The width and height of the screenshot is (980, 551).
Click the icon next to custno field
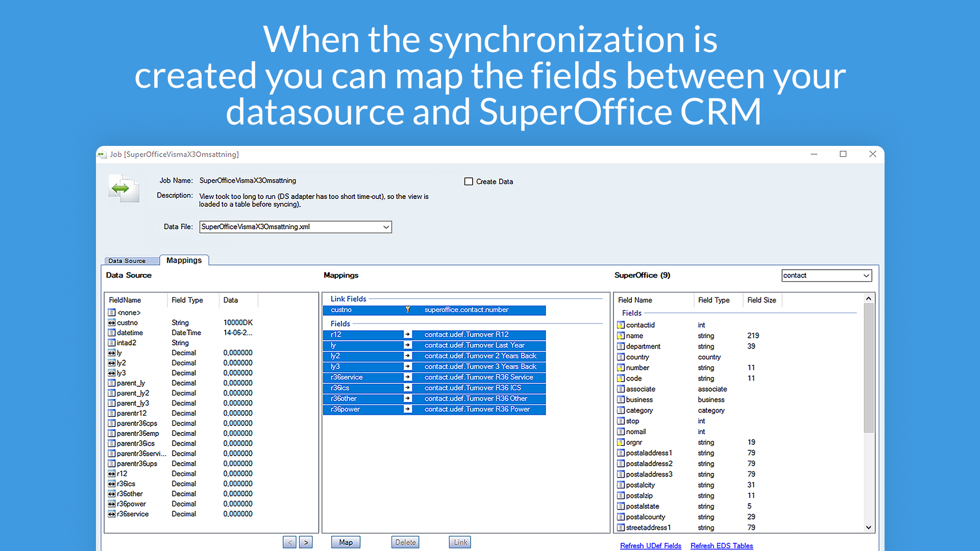(x=112, y=322)
